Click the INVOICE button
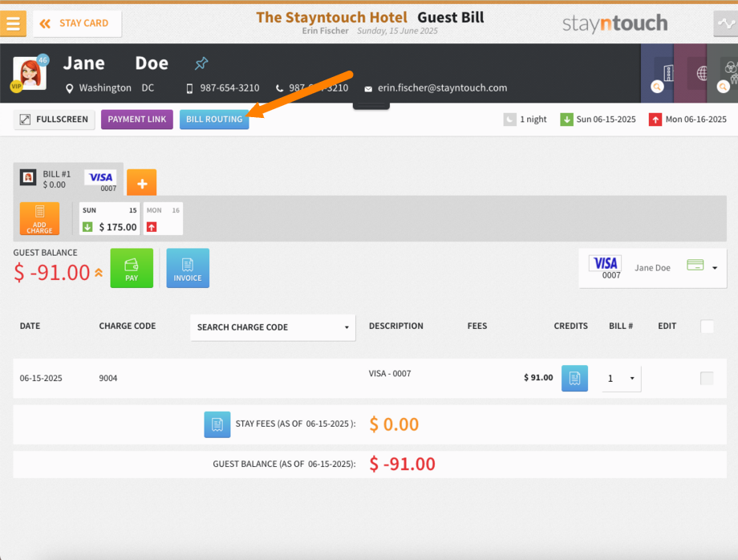738x560 pixels. (188, 268)
